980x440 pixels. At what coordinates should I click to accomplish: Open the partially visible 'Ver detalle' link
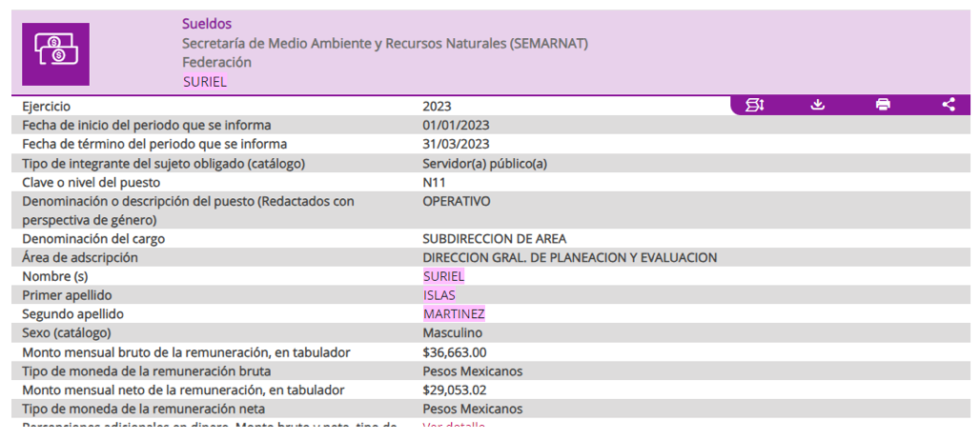[454, 426]
